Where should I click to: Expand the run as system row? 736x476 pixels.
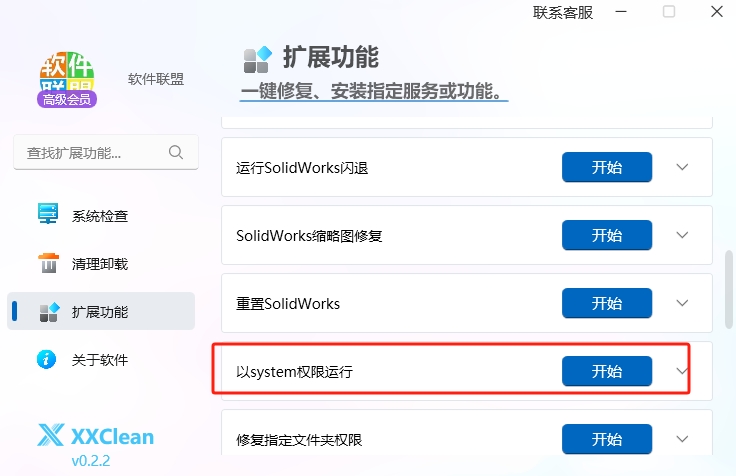[683, 371]
